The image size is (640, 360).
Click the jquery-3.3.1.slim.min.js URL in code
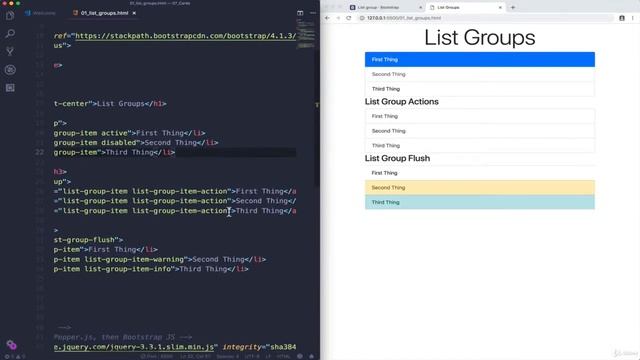point(134,347)
